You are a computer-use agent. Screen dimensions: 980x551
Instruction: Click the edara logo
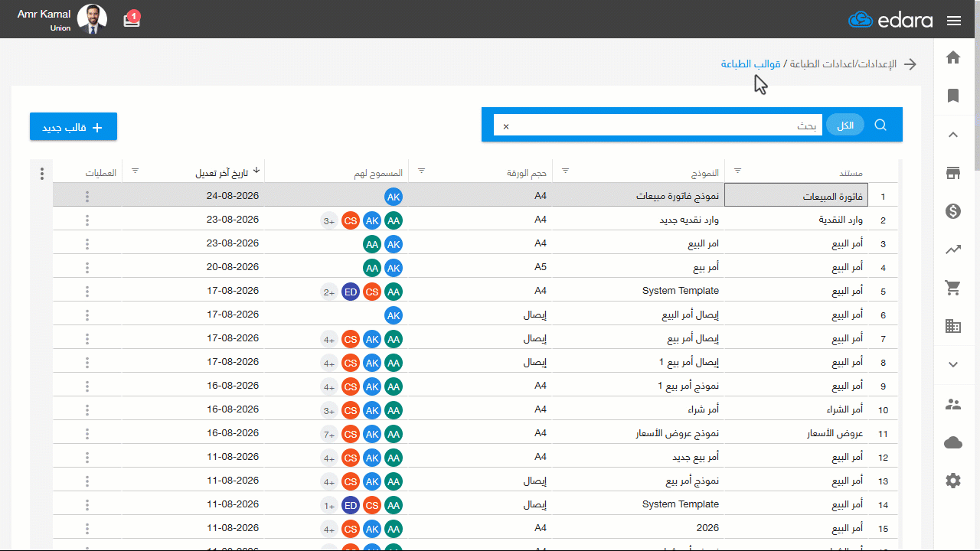point(890,20)
